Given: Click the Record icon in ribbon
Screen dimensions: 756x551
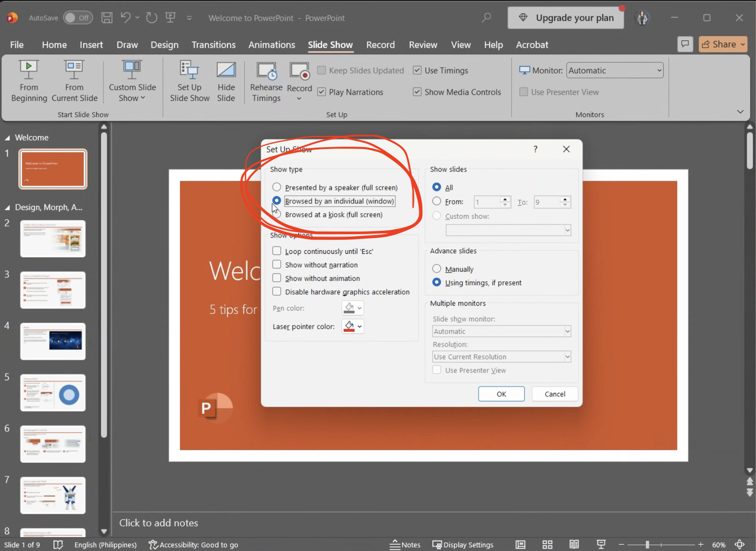Looking at the screenshot, I should click(x=300, y=71).
